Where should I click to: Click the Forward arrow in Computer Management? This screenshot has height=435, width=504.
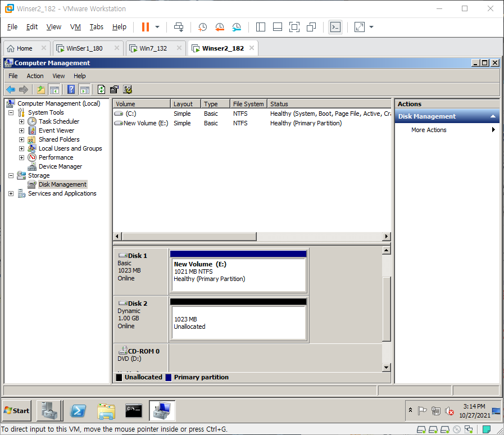24,89
